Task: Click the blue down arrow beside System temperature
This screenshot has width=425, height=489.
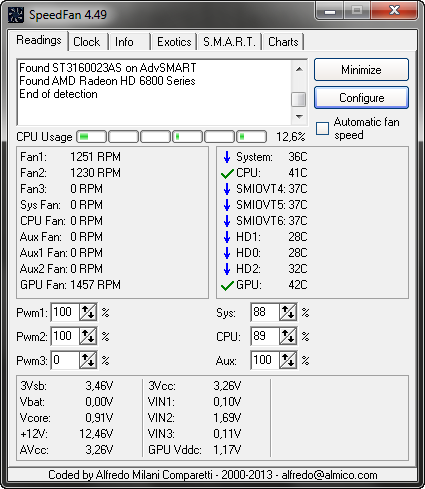Action: [x=227, y=157]
